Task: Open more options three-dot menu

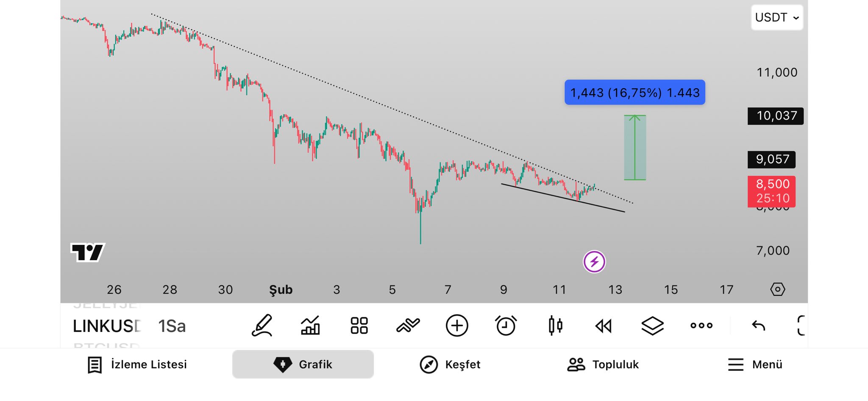Action: [x=701, y=326]
